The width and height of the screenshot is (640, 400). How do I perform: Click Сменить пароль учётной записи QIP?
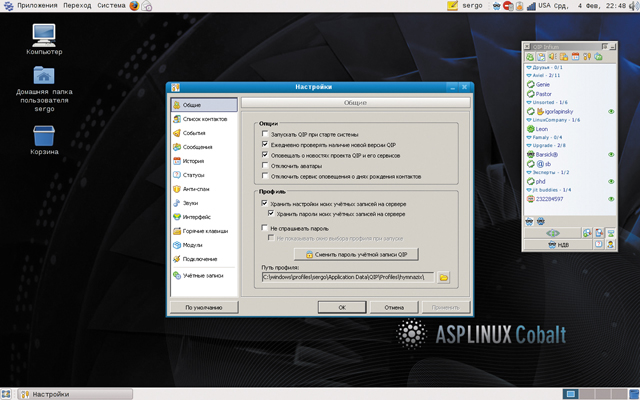point(356,254)
